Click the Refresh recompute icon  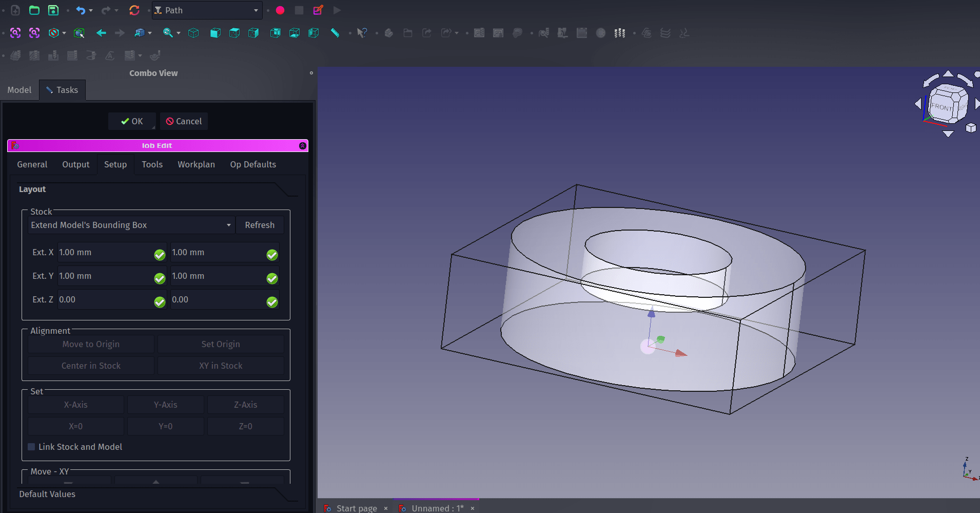134,10
